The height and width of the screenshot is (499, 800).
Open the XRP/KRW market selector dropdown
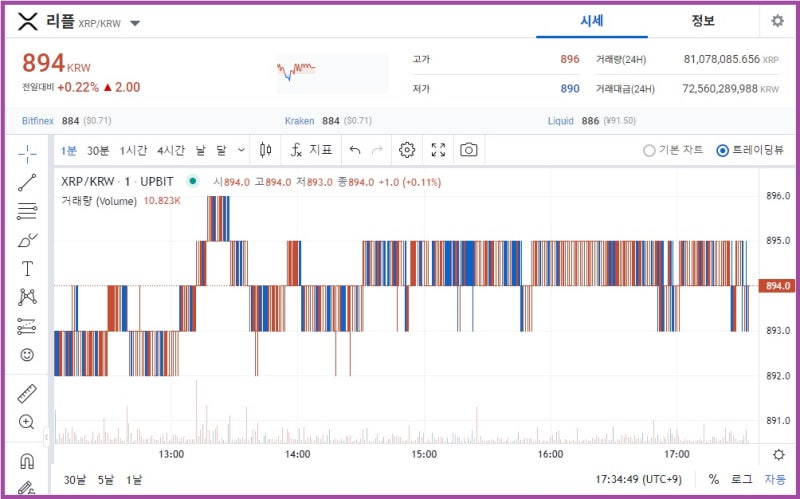coord(135,23)
